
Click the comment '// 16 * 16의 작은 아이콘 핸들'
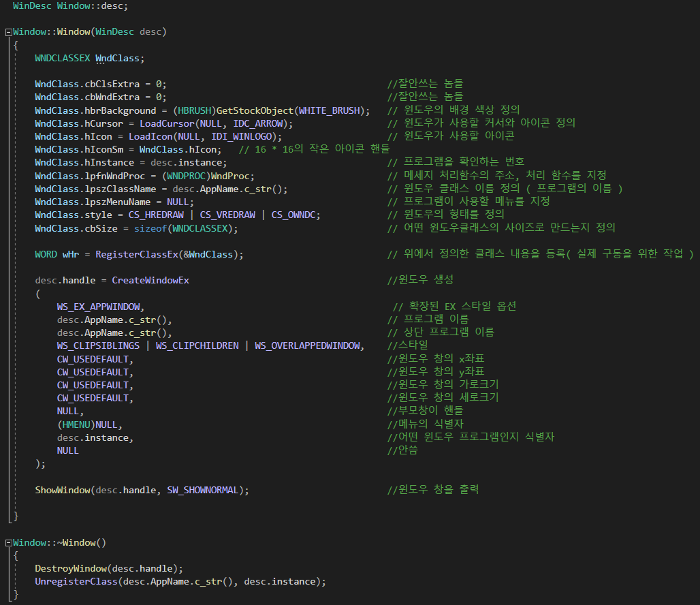tap(315, 149)
